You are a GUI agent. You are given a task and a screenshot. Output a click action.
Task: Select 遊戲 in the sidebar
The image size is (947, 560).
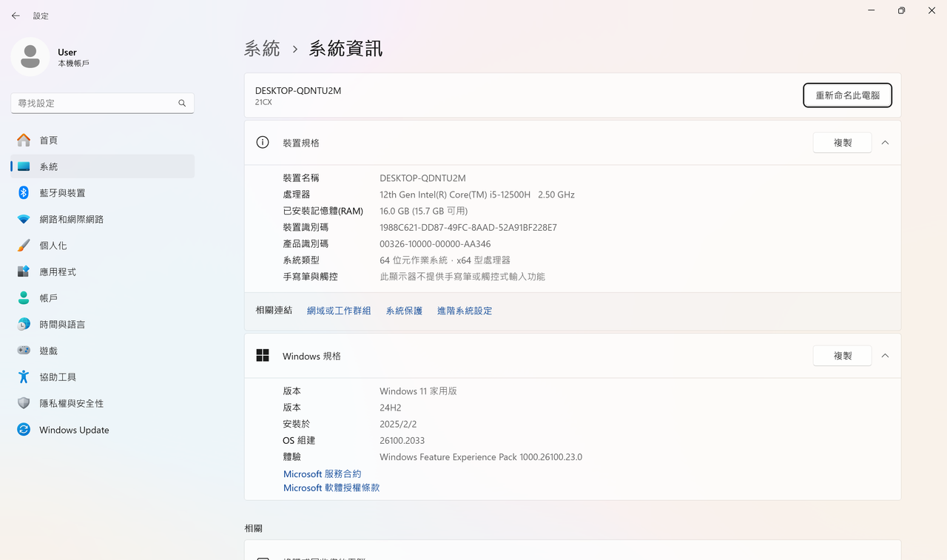coord(103,351)
